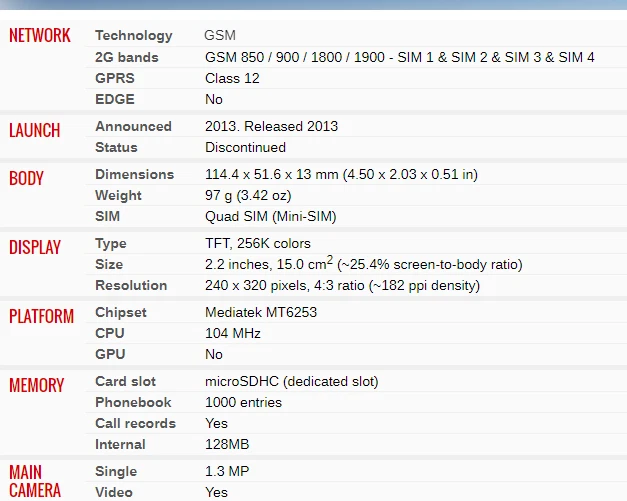
Task: Click the display Size label link
Action: 109,264
